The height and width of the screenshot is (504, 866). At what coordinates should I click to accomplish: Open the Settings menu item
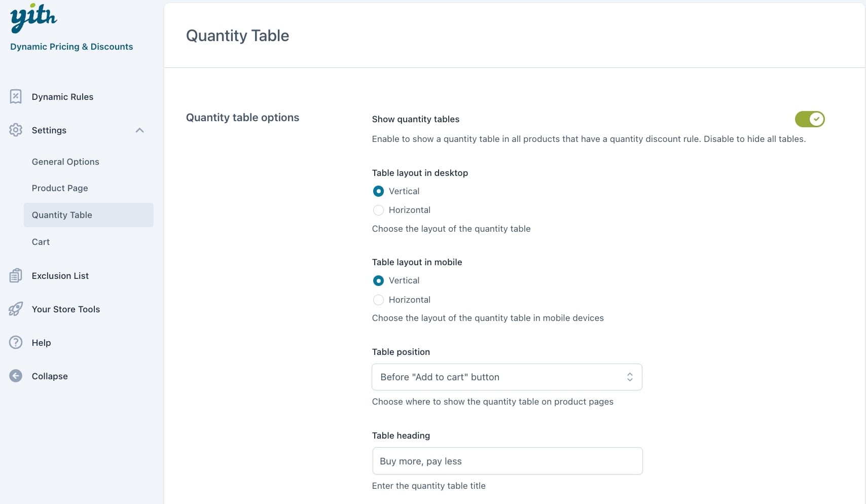(x=49, y=130)
